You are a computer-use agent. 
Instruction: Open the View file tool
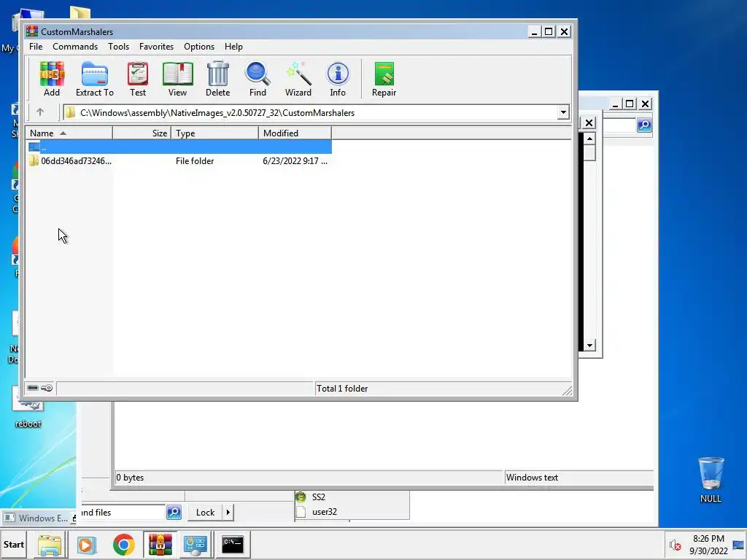[x=177, y=79]
